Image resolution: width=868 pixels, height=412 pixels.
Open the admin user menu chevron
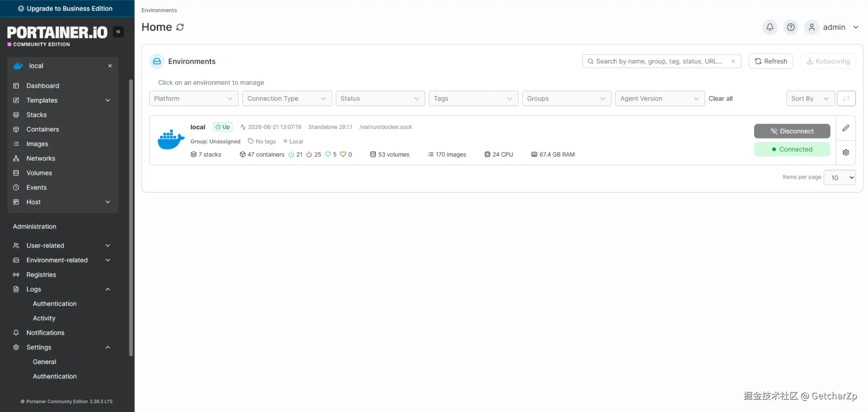tap(856, 27)
